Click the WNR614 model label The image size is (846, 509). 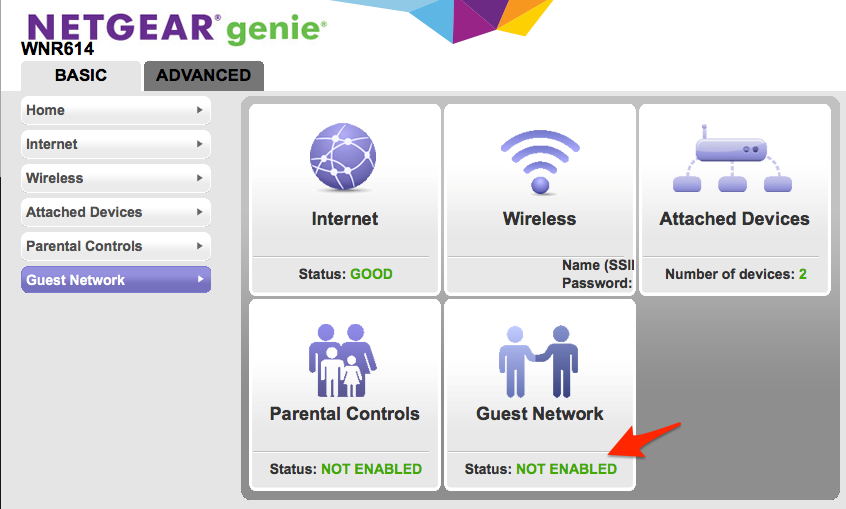(x=58, y=49)
